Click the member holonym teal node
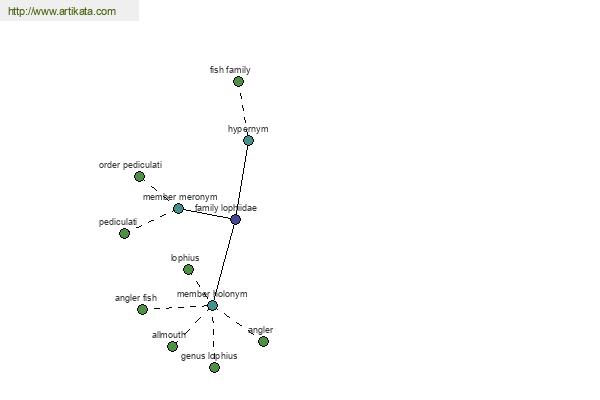This screenshot has width=600, height=400. [212, 306]
